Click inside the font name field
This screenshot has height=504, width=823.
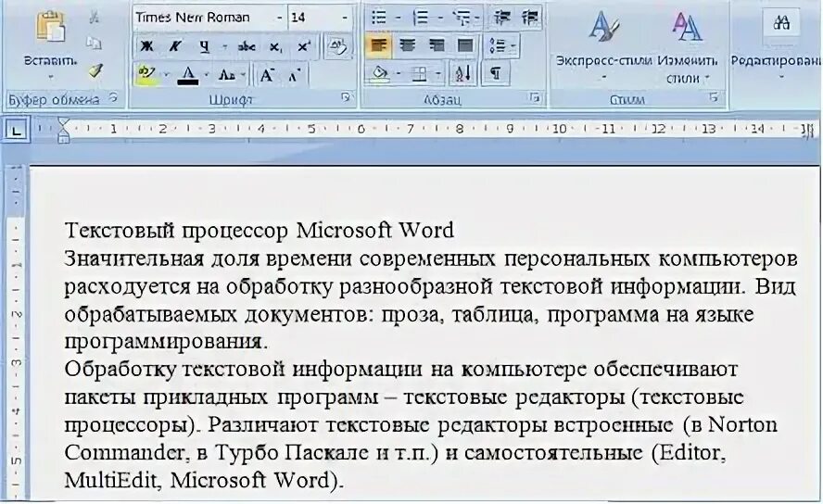pyautogui.click(x=204, y=18)
